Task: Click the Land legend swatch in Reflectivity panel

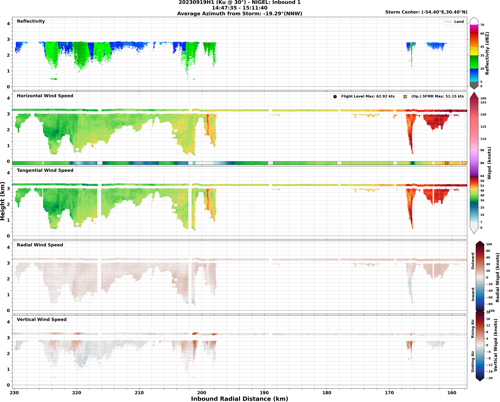Action: point(448,22)
